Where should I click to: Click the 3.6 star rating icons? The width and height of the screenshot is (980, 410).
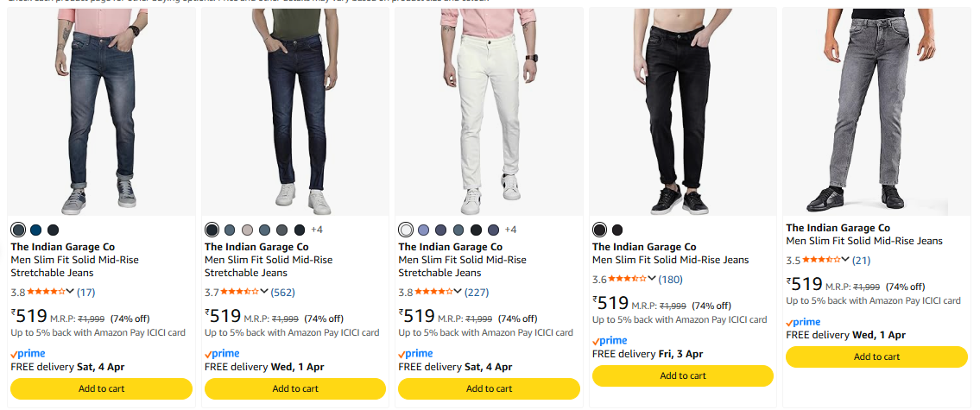coord(628,279)
